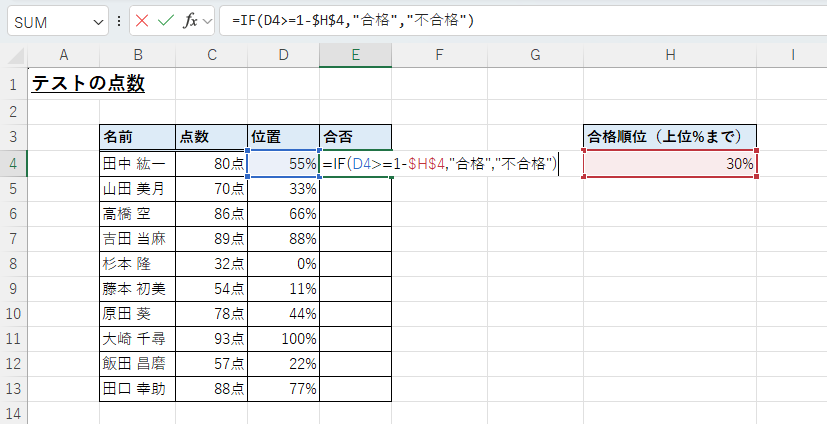This screenshot has width=827, height=424.
Task: Click the Select All corner triangle
Action: pos(14,55)
